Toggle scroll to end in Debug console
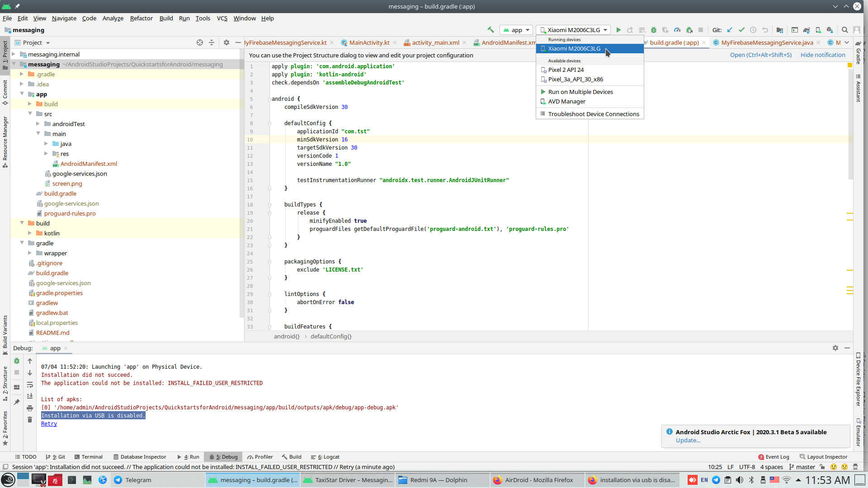The image size is (868, 488). 30,396
